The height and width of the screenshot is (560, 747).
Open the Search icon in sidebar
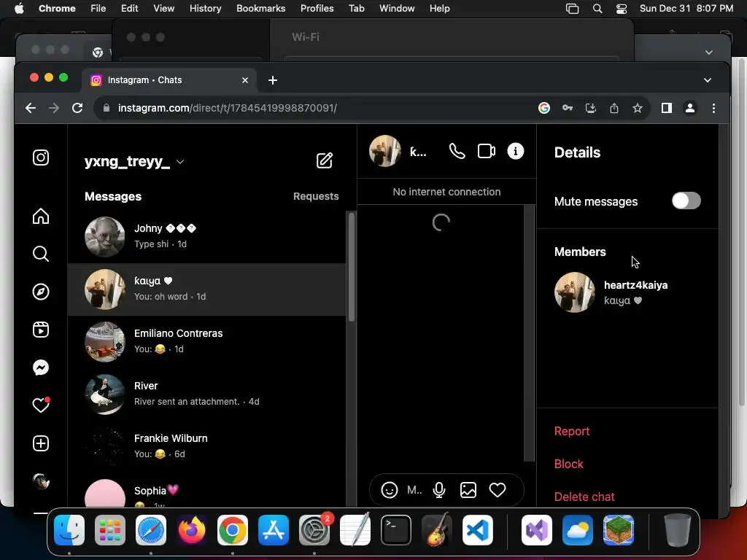coord(41,254)
